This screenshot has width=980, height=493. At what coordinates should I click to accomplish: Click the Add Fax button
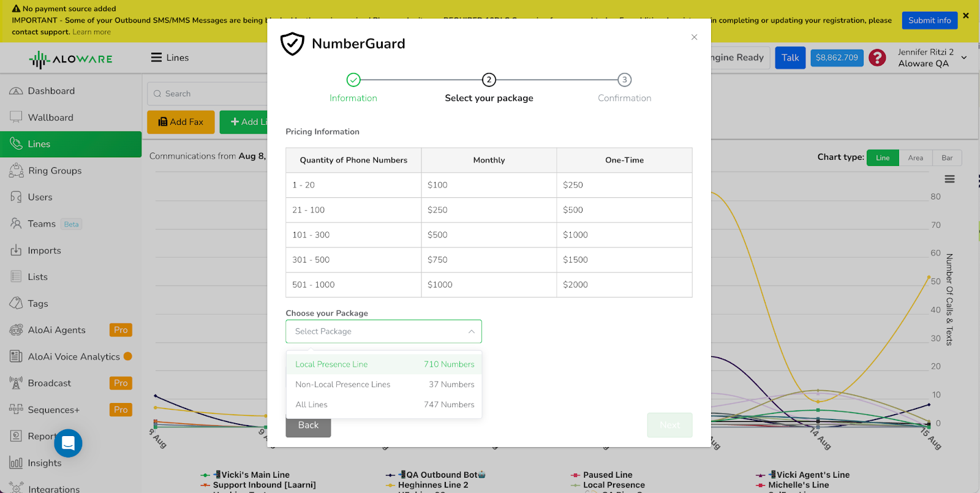(181, 122)
